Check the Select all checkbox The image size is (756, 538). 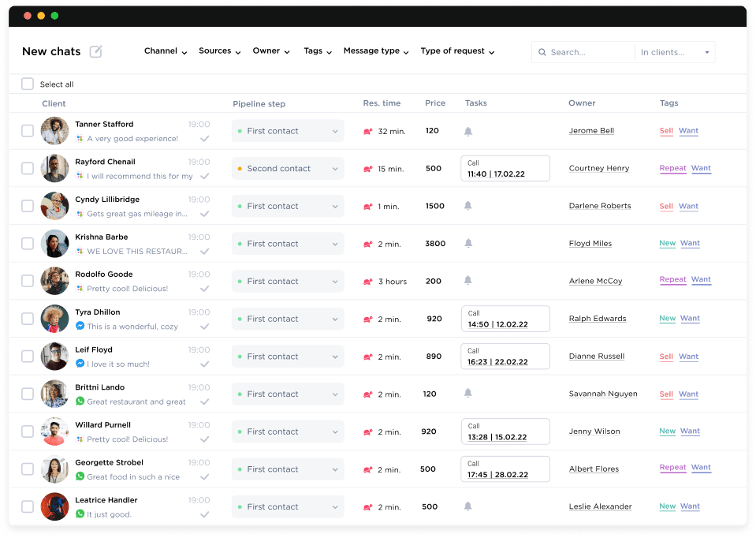pyautogui.click(x=28, y=84)
